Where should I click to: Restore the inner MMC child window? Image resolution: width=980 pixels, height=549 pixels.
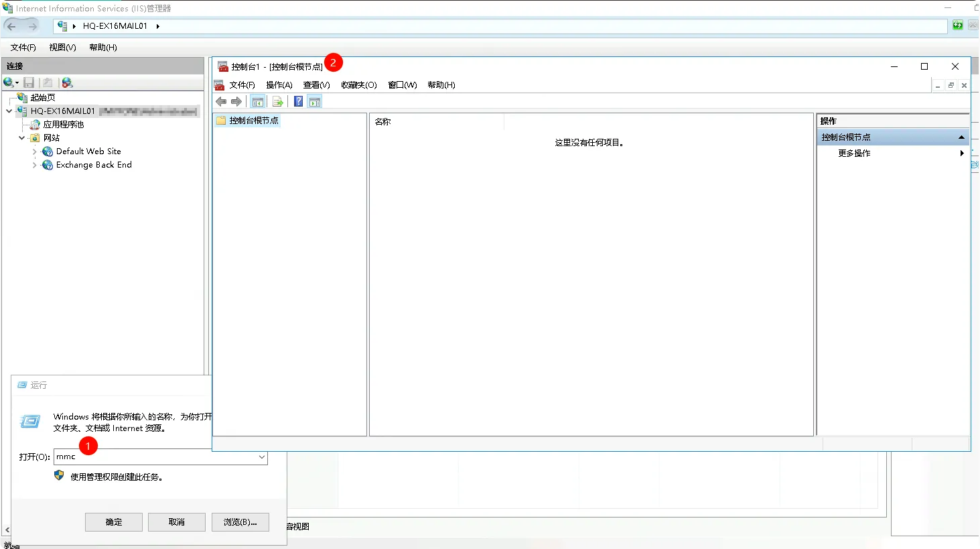pos(951,86)
